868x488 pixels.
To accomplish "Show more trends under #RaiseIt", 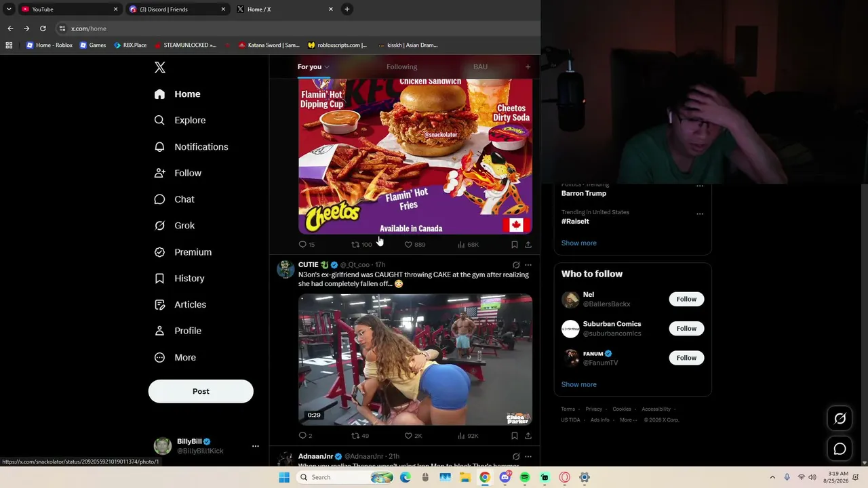I will 579,243.
